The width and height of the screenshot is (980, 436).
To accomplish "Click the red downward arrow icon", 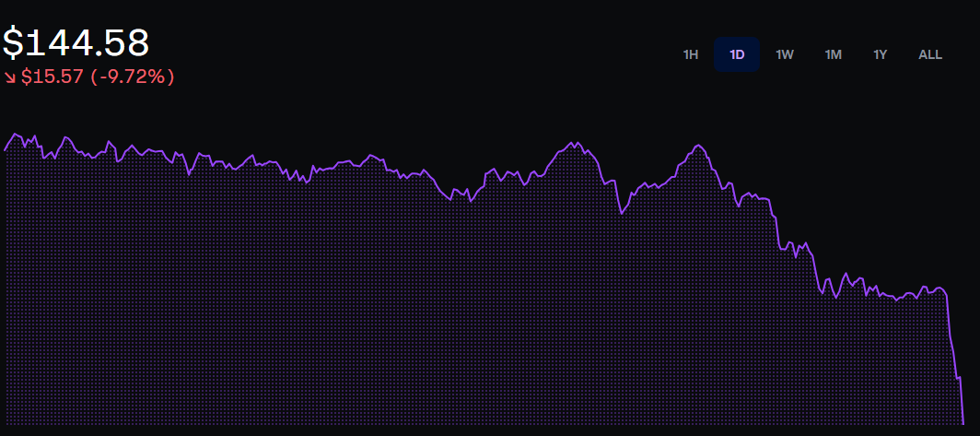I will 10,77.
